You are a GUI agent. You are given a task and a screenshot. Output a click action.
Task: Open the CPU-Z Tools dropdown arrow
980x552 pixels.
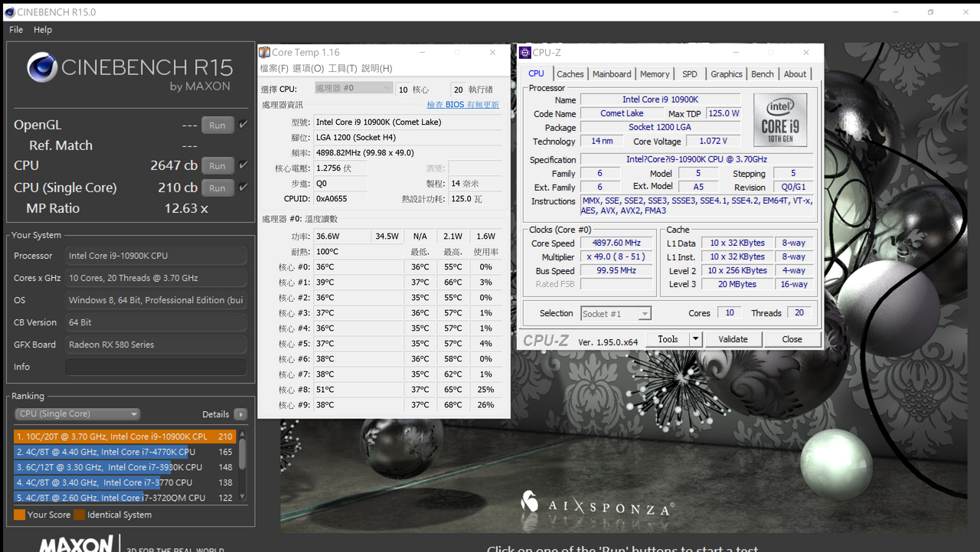(695, 339)
